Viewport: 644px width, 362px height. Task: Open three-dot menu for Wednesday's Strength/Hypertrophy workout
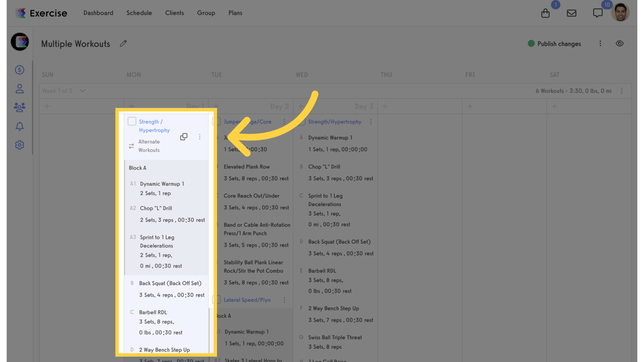click(371, 122)
